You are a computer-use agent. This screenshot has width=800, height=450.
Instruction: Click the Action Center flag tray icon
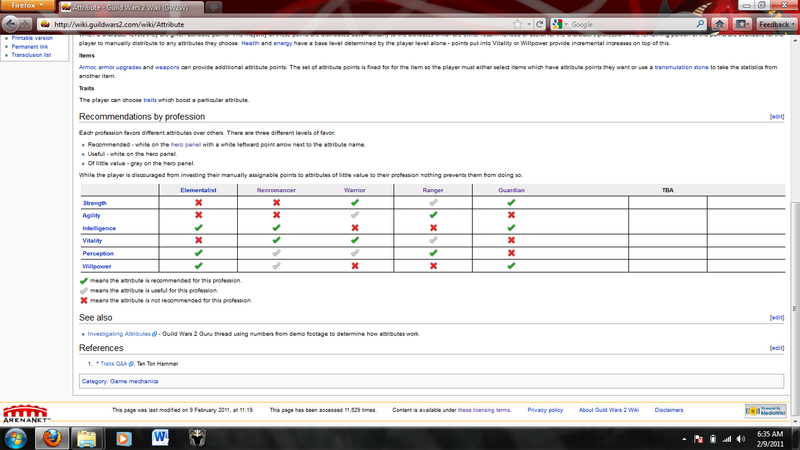tap(698, 439)
